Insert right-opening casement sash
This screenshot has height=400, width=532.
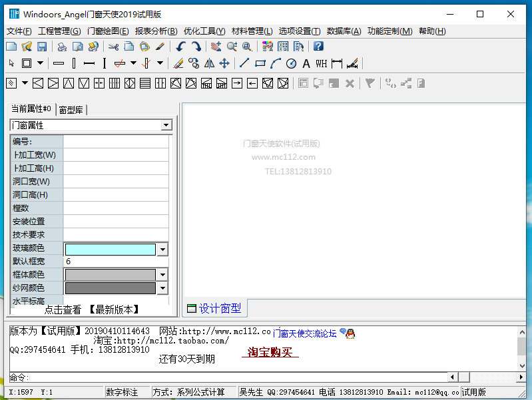click(53, 83)
